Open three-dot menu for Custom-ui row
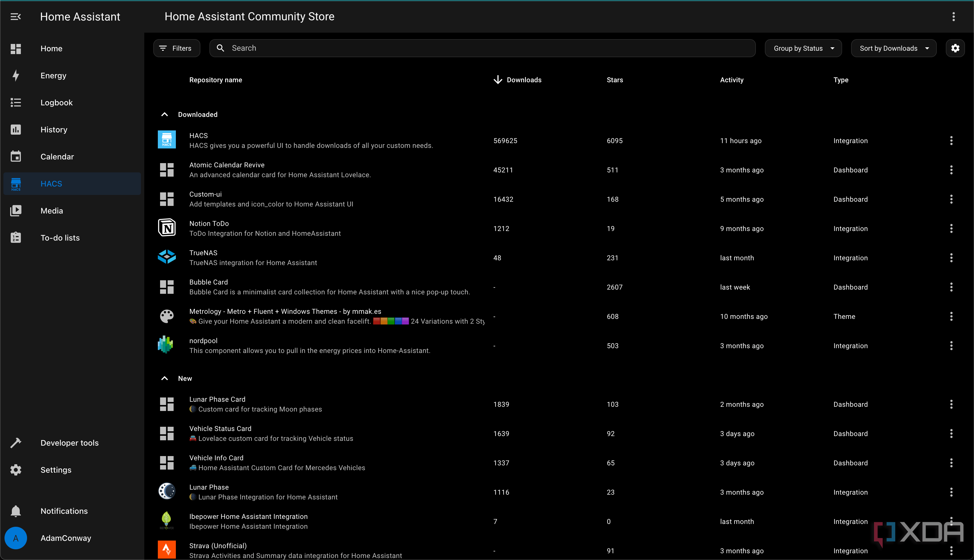 coord(951,199)
